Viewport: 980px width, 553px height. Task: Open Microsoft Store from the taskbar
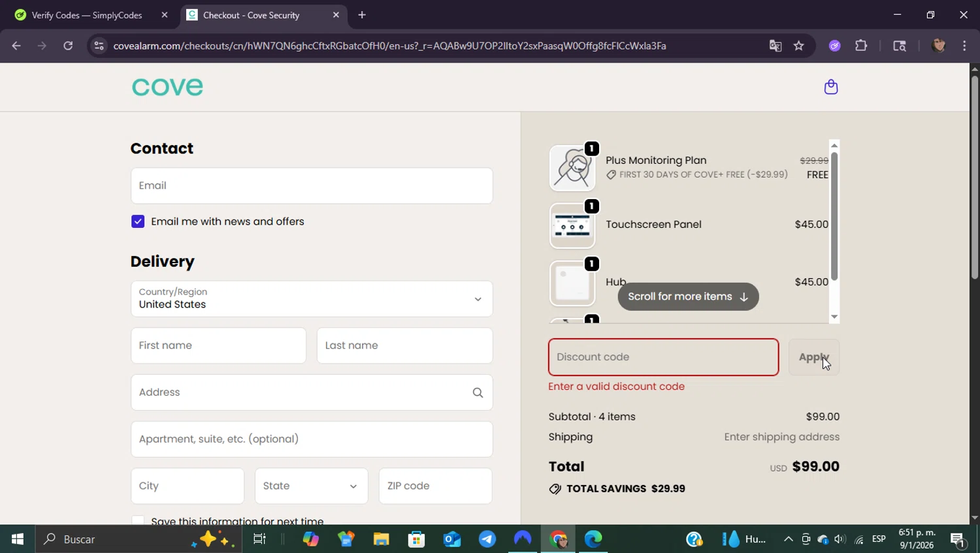[x=416, y=539]
